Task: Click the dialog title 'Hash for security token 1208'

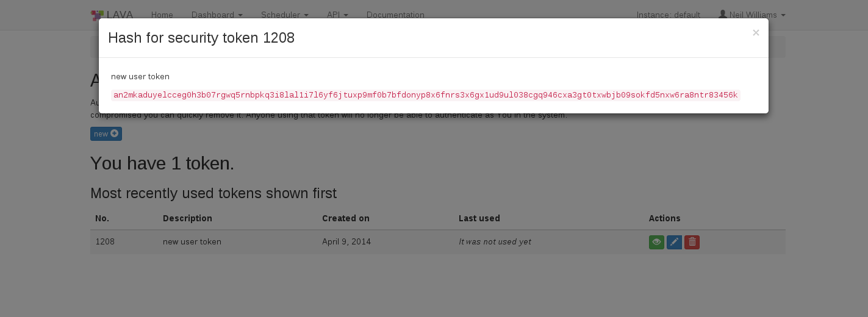Action: pyautogui.click(x=201, y=38)
